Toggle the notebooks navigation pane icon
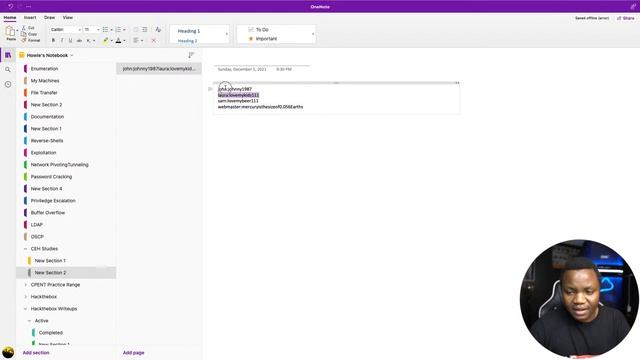The height and width of the screenshot is (360, 640). [8, 55]
